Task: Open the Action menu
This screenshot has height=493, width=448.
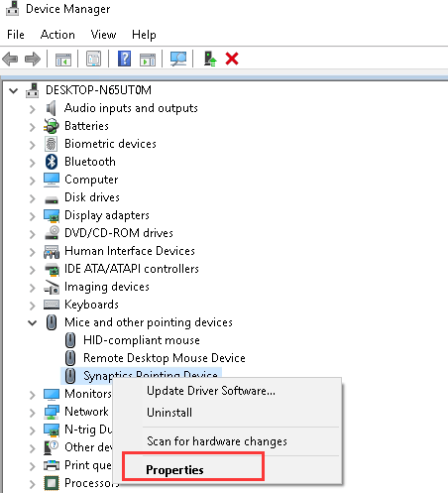Action: click(57, 35)
